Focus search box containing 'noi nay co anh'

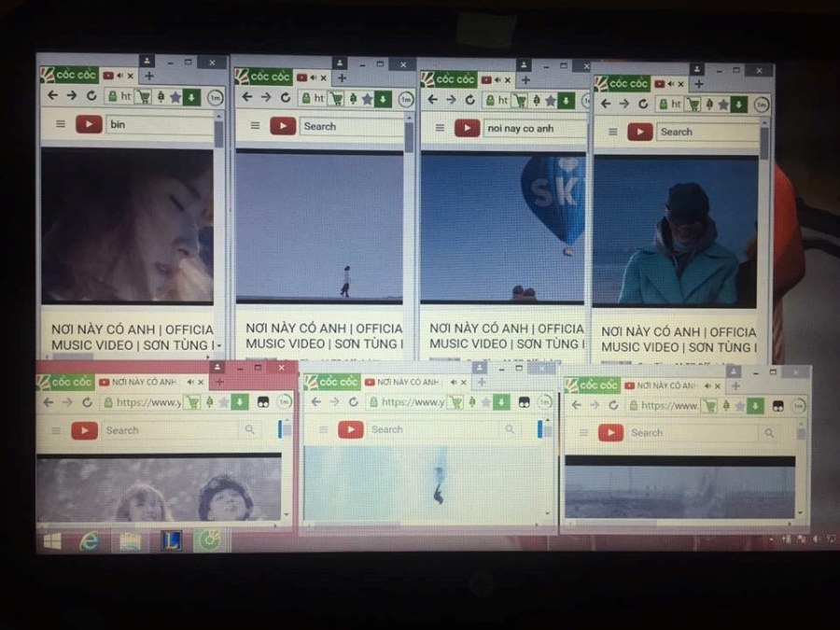point(535,129)
